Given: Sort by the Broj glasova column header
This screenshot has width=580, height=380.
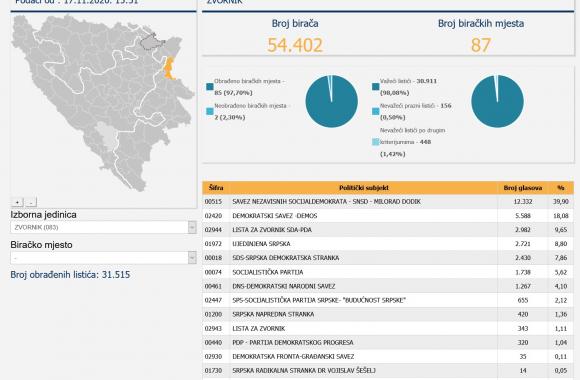Looking at the screenshot, I should (523, 188).
